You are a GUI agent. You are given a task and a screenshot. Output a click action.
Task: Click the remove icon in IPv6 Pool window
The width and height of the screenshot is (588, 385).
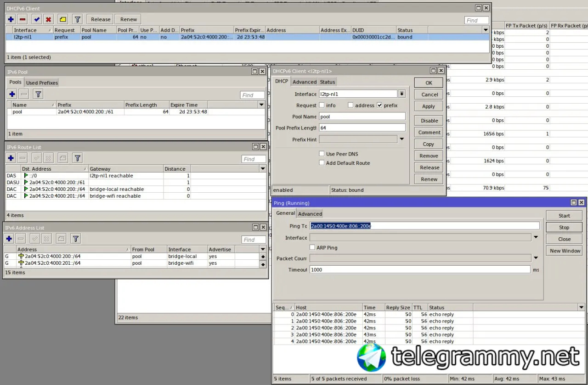coord(24,94)
